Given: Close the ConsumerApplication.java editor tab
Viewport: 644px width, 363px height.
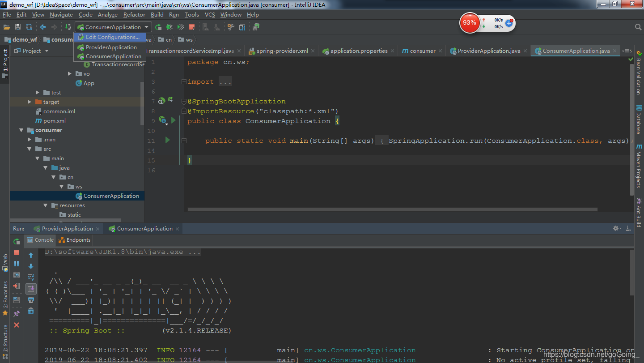Looking at the screenshot, I should [x=615, y=51].
